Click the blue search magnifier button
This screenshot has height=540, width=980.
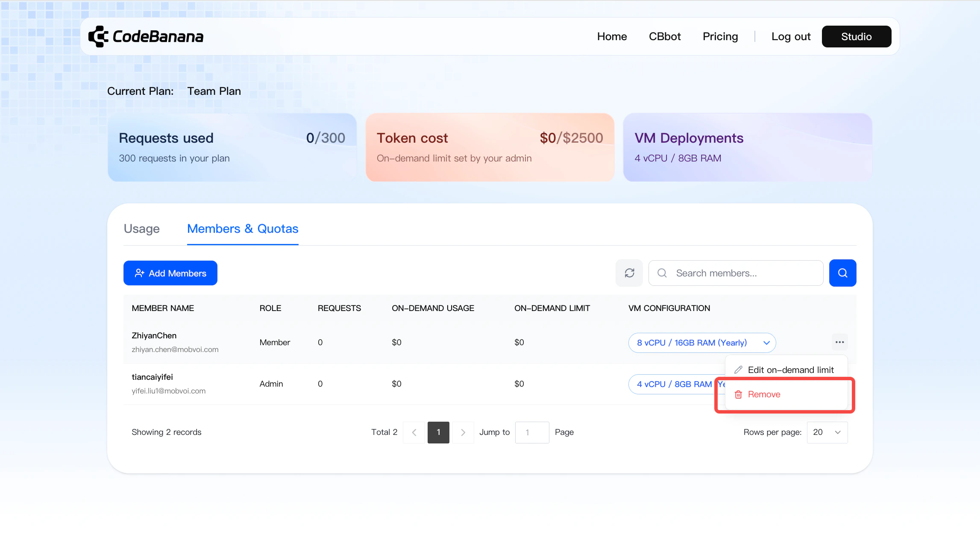point(842,273)
